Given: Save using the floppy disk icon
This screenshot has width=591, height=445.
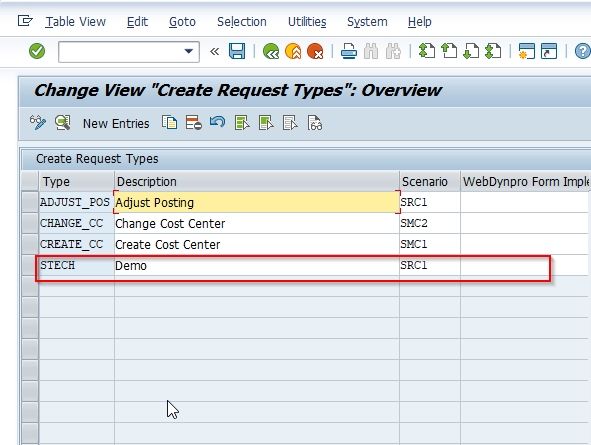Looking at the screenshot, I should 237,51.
